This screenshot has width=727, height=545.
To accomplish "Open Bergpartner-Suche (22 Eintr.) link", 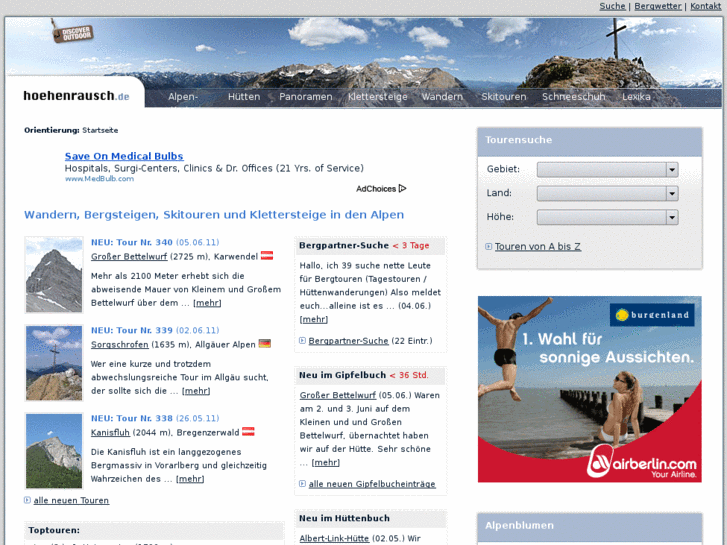I will (348, 341).
